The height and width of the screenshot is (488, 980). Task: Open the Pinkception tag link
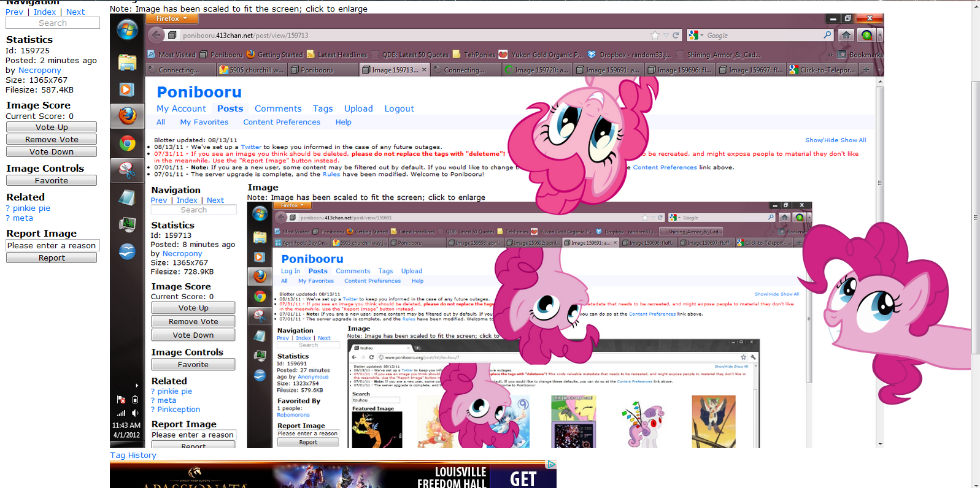point(179,409)
